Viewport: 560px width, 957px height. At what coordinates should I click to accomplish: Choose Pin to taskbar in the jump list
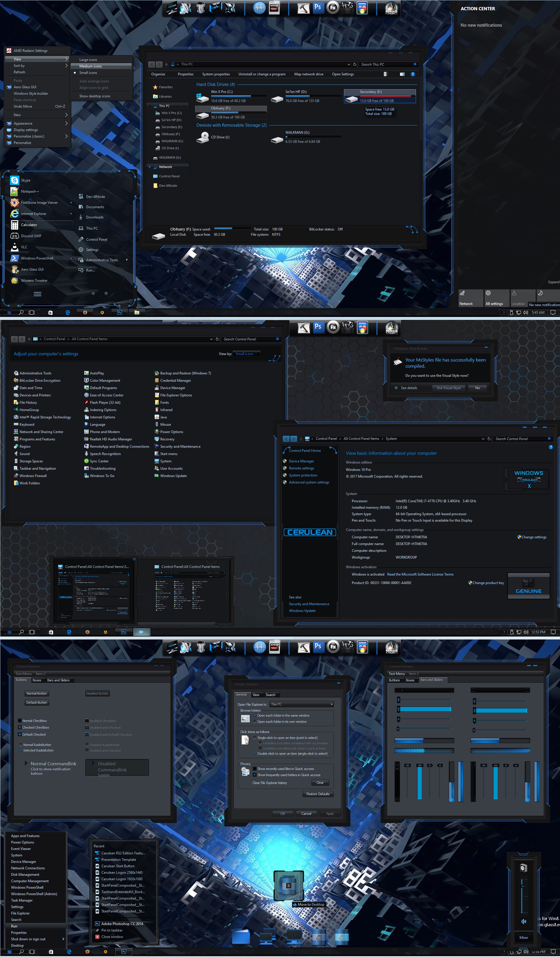click(x=112, y=930)
